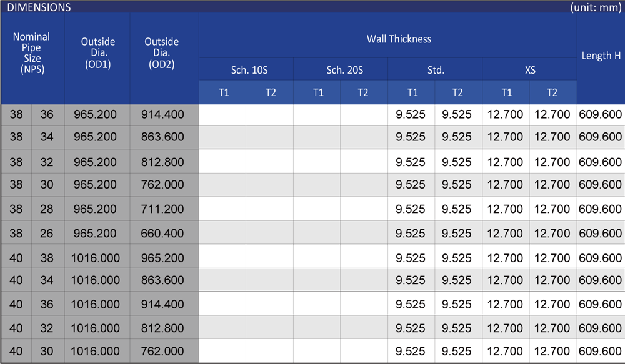Click Std. T1 value in 38x32 row
625x364 pixels.
click(411, 162)
